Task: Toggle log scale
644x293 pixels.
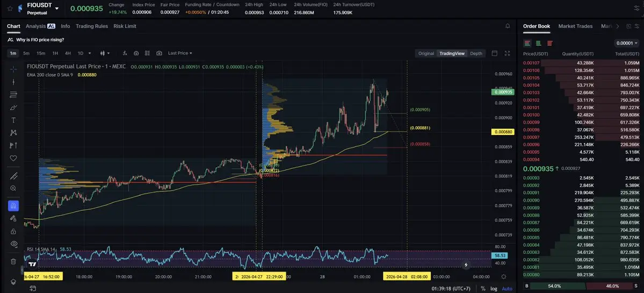Action: (x=494, y=289)
